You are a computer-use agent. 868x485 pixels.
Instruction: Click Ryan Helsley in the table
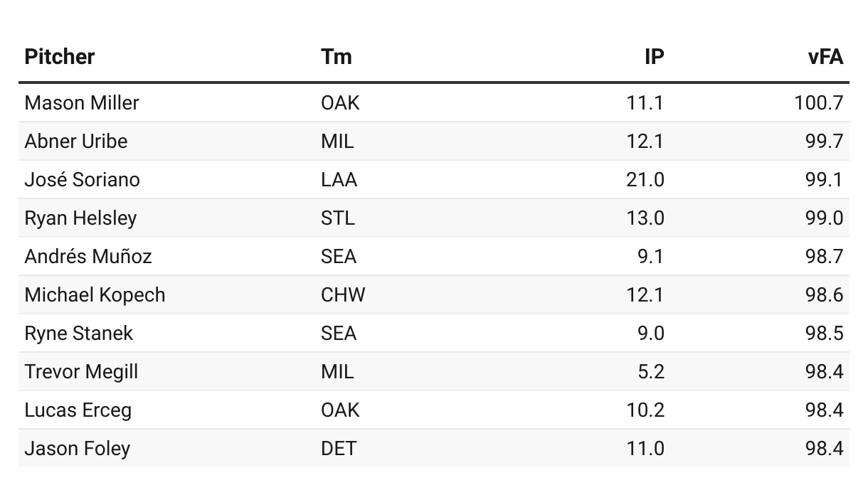coord(80,218)
